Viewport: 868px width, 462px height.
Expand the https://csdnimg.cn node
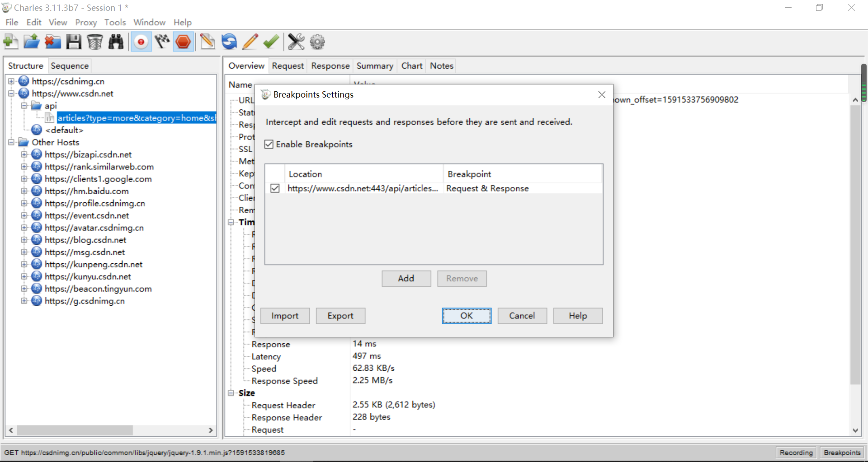point(11,81)
